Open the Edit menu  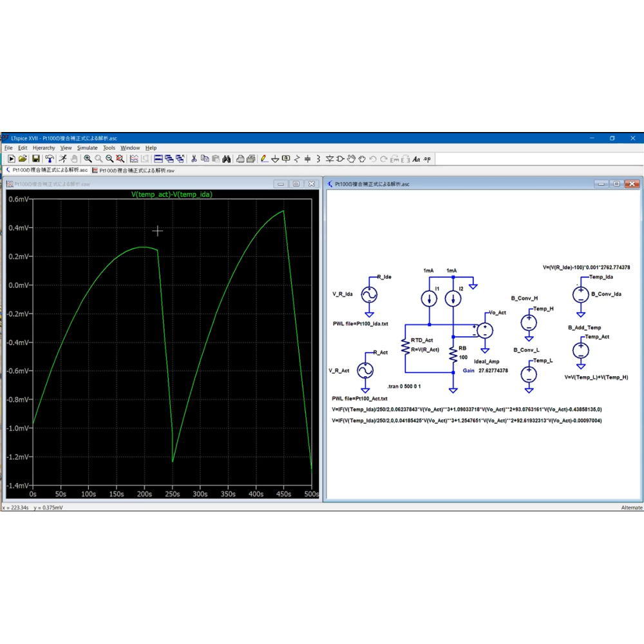click(x=23, y=148)
